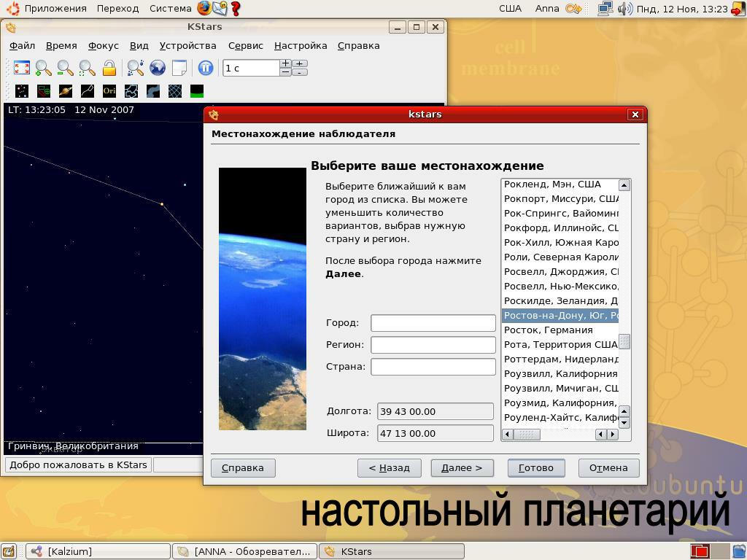Viewport: 747px width, 560px height.
Task: Click the outer plus time-unit button
Action: click(x=300, y=63)
